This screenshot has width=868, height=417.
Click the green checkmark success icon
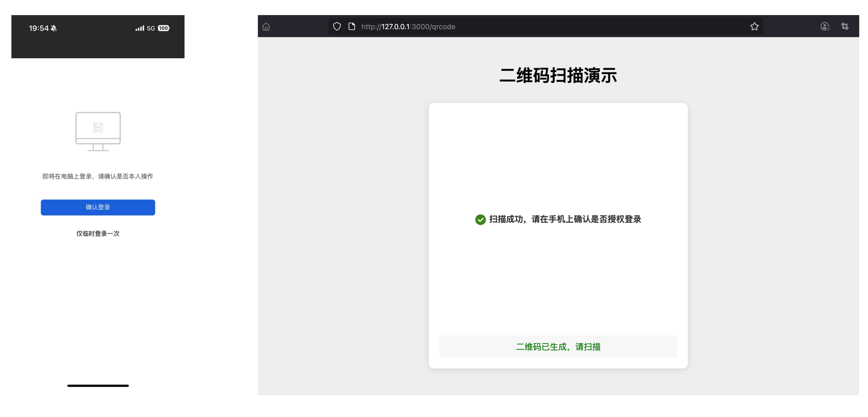tap(480, 219)
